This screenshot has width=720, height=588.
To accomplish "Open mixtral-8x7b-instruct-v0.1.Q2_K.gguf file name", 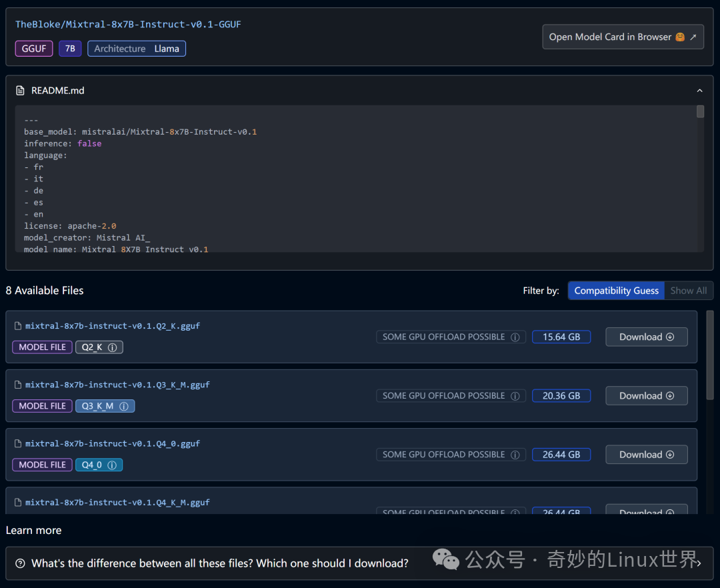I will (113, 326).
